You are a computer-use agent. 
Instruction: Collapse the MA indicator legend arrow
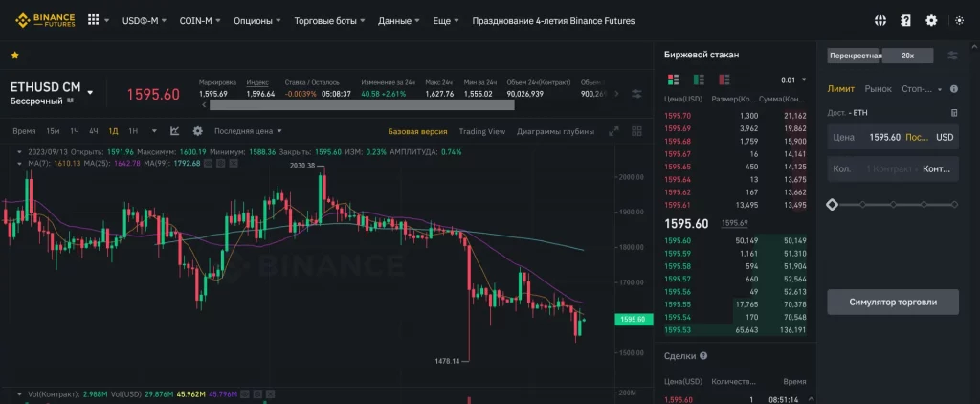19,163
